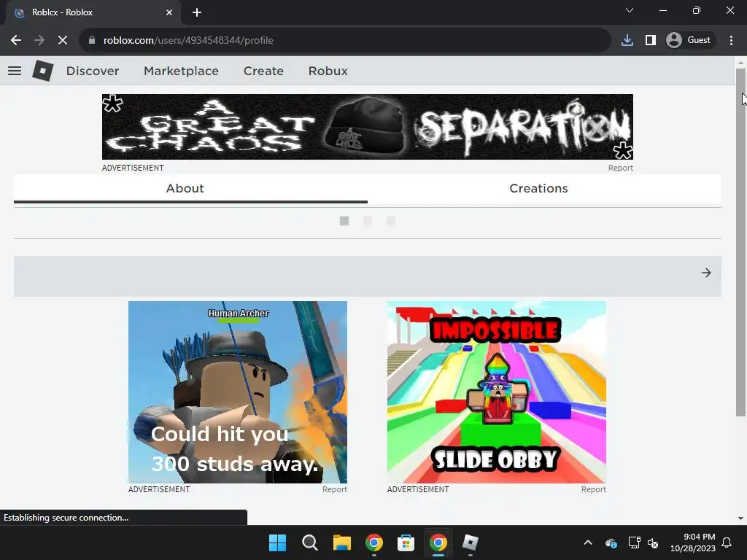Switch to the About tab

(x=190, y=189)
